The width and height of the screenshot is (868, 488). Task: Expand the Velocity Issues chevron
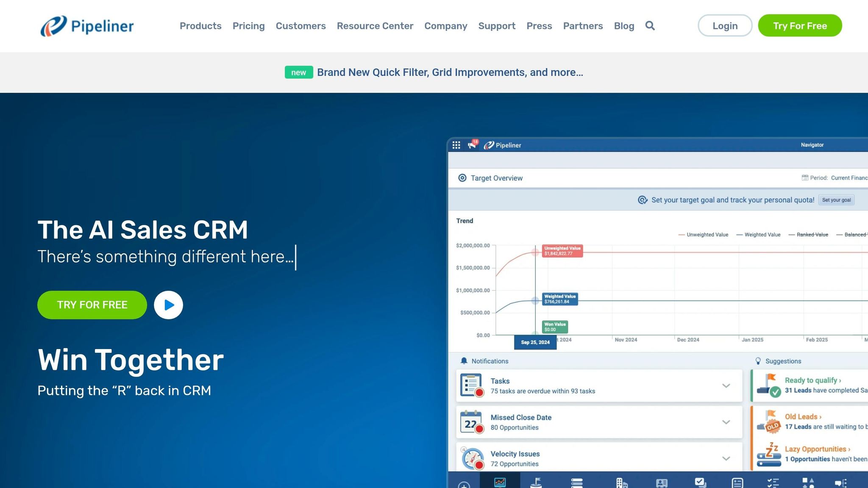tap(726, 459)
